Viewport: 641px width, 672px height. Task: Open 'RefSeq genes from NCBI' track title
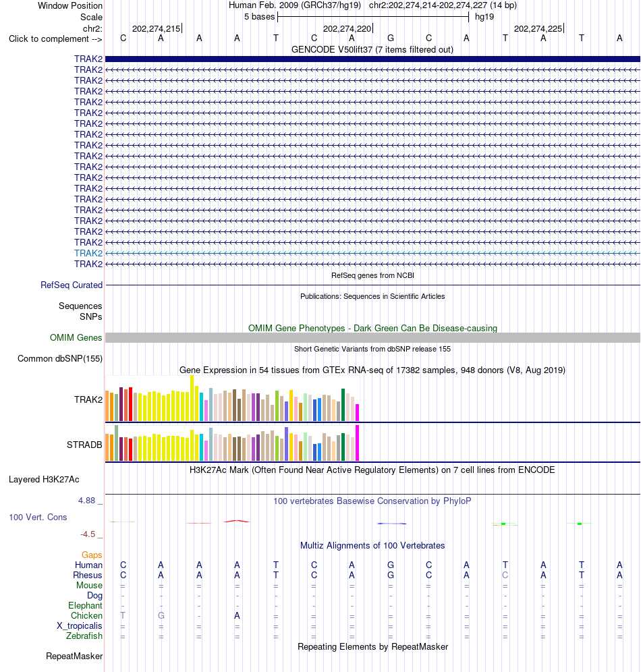point(372,275)
